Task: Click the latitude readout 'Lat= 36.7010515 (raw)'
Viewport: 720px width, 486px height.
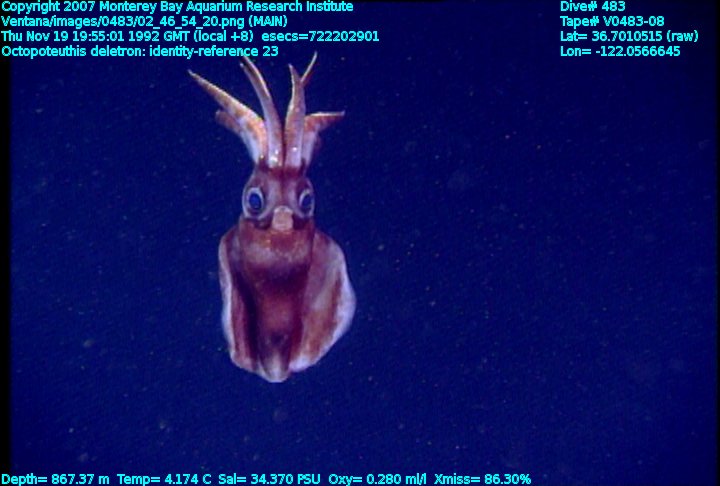Action: click(x=629, y=36)
